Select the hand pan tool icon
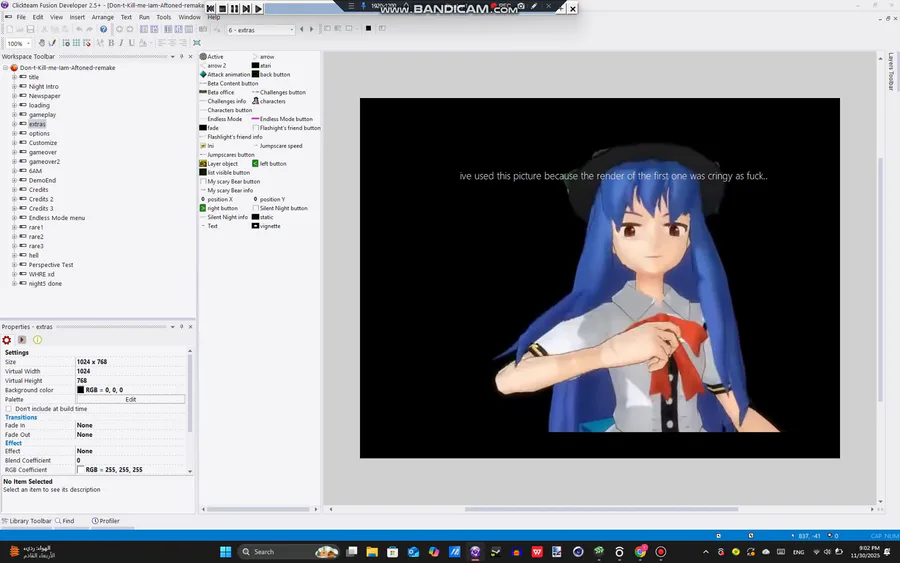Screen dimensions: 900x563 point(41,43)
